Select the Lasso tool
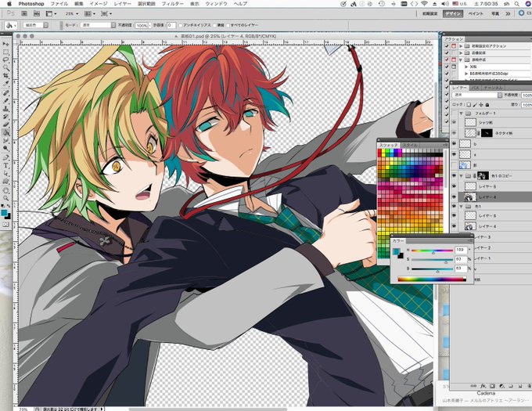The image size is (532, 411). (x=5, y=60)
